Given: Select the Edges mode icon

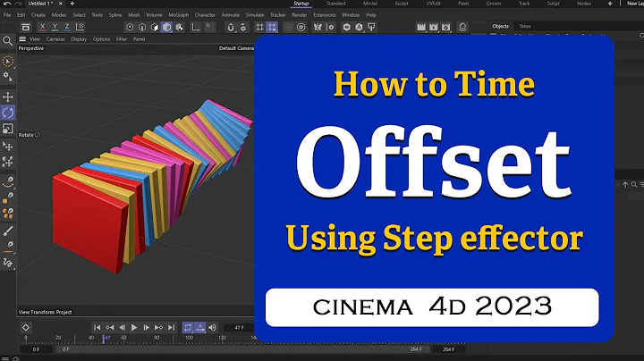Looking at the screenshot, I should coord(142,27).
